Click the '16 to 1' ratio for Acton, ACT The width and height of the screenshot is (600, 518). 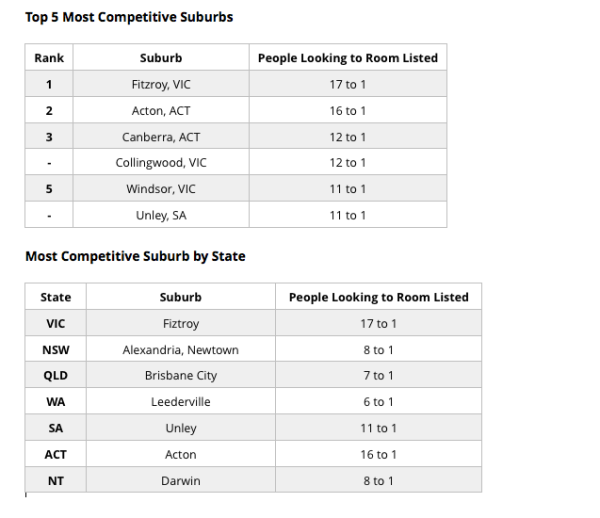(348, 111)
